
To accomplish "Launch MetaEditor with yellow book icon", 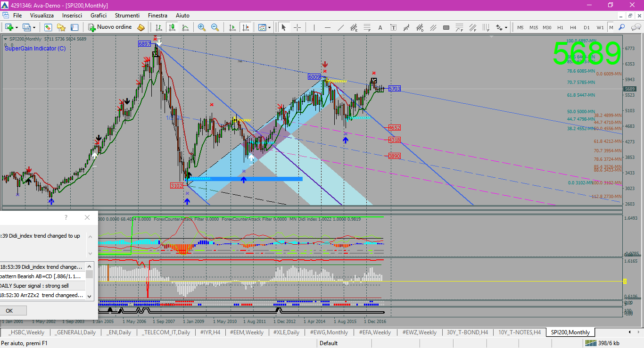I will coord(140,27).
